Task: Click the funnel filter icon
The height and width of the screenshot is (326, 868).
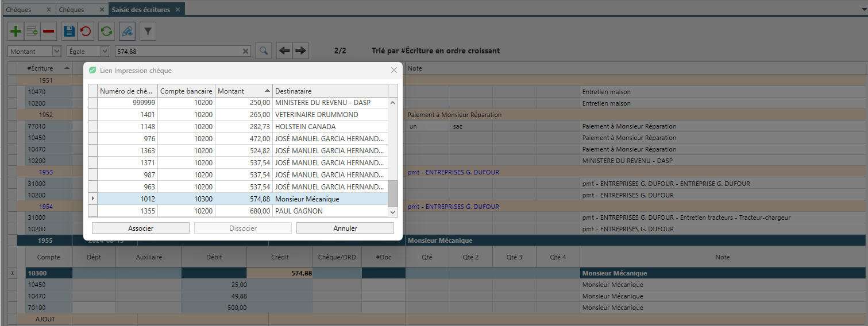Action: [148, 31]
